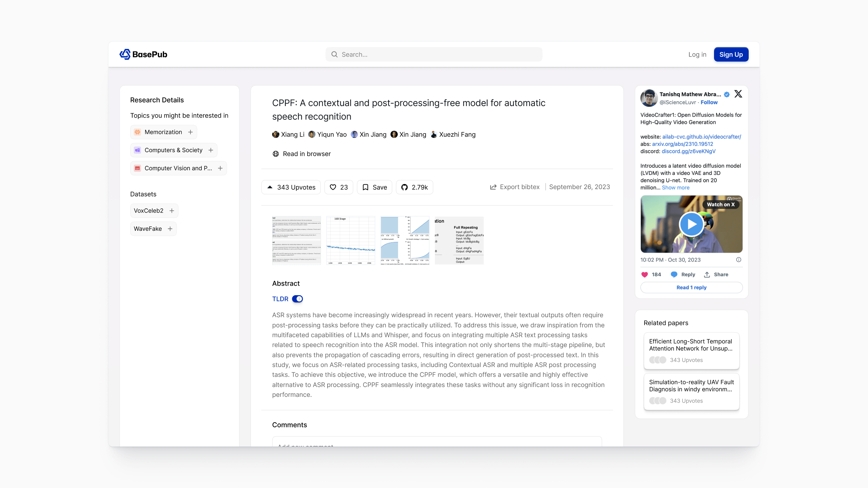
Task: Follow @iScienceLuvr via Follow link
Action: pyautogui.click(x=709, y=102)
